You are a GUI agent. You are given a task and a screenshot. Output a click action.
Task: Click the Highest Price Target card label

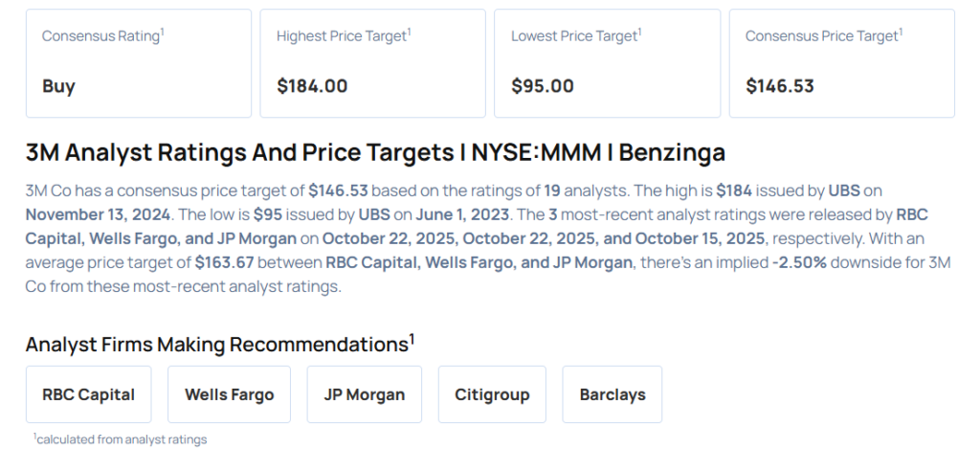[344, 35]
